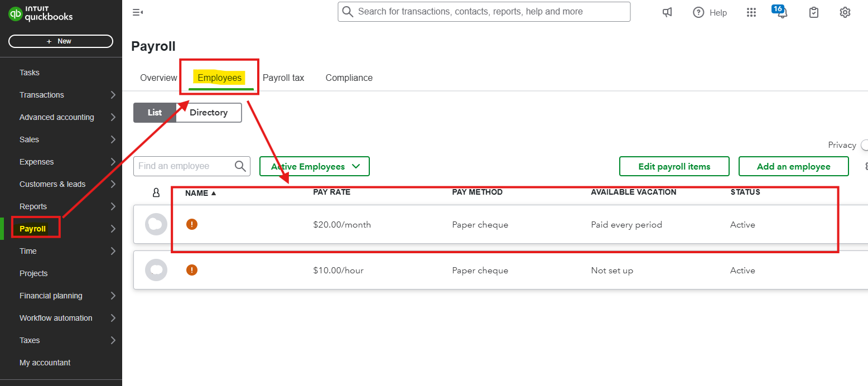Image resolution: width=868 pixels, height=386 pixels.
Task: Open the Settings gear icon
Action: pos(845,12)
